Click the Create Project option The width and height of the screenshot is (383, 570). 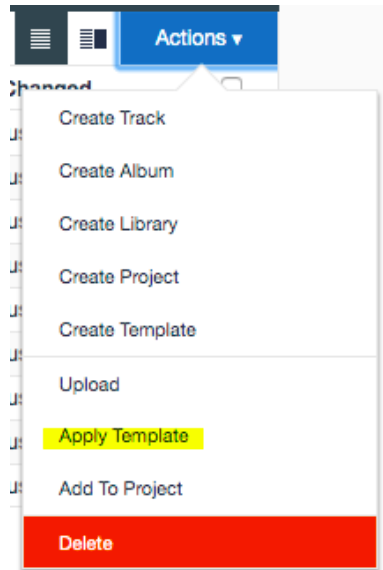tap(119, 277)
